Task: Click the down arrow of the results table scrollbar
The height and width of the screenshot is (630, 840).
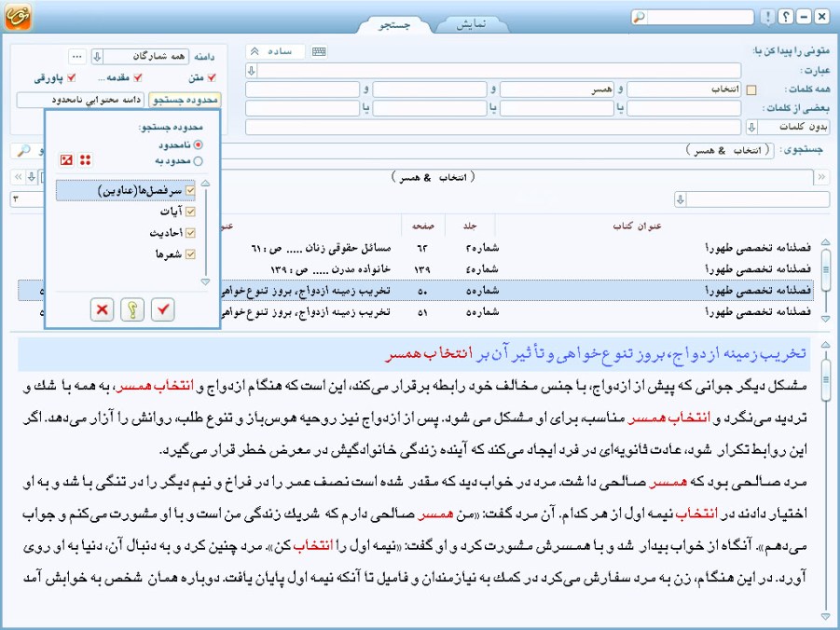Action: [825, 319]
